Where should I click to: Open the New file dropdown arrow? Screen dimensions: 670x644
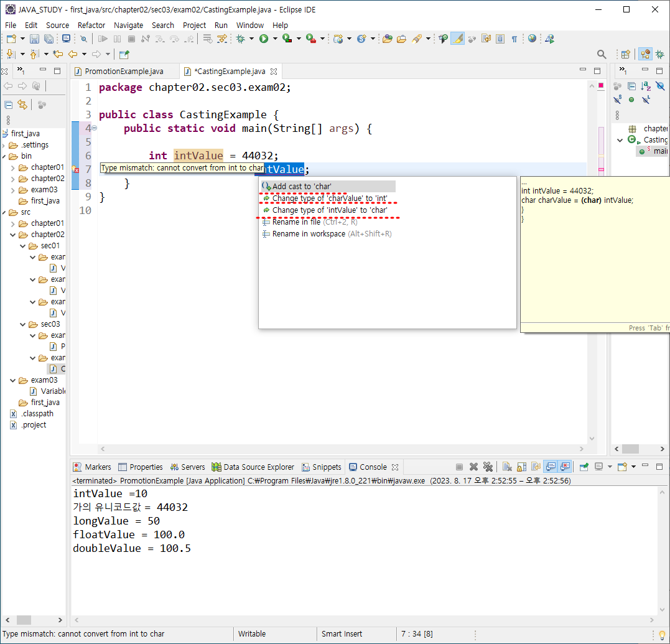[22, 39]
